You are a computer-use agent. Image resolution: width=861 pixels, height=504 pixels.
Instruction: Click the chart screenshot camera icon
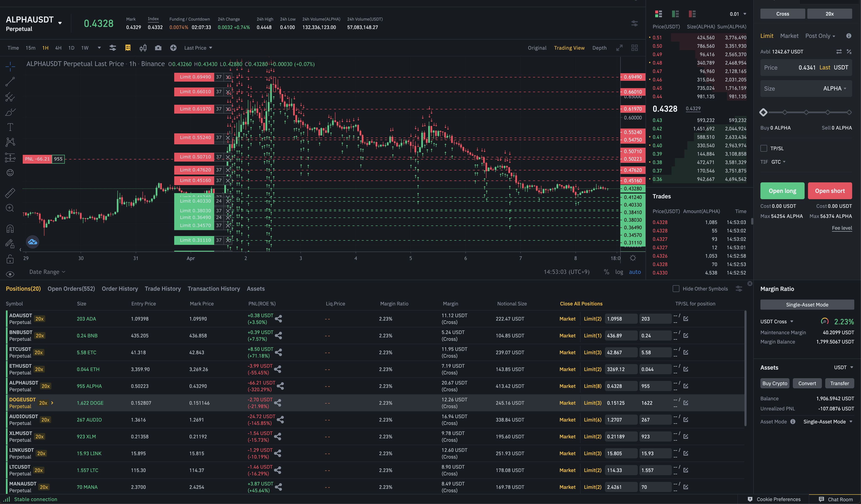158,48
